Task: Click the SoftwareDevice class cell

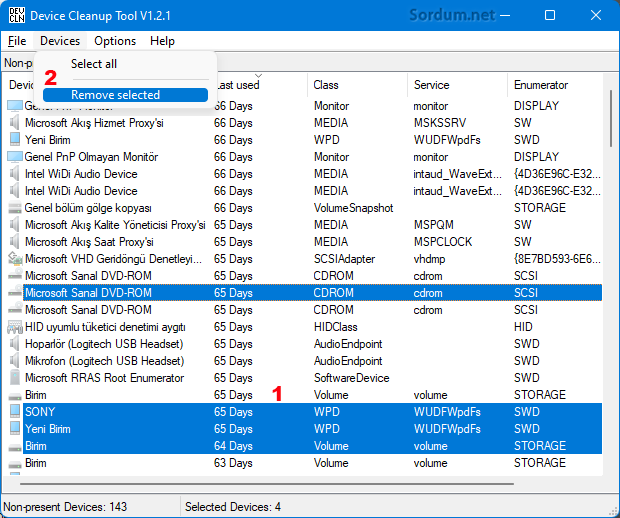Action: (x=352, y=378)
